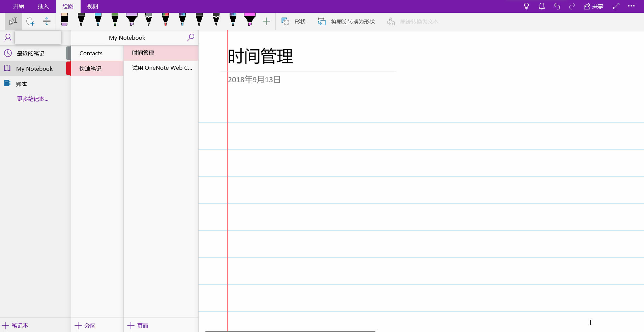Open the notifications bell
The height and width of the screenshot is (332, 644).
point(541,6)
